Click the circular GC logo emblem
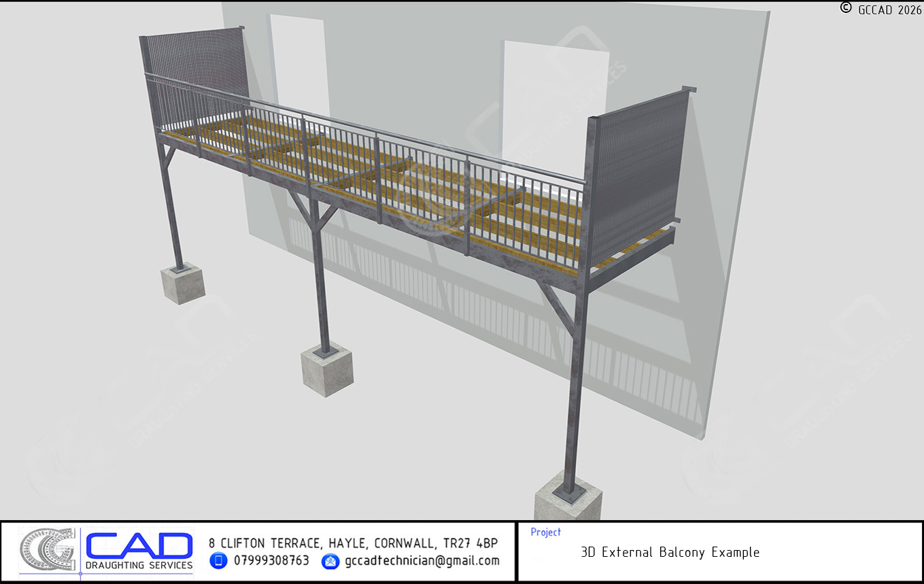Screen dimensions: 924x584 47,551
